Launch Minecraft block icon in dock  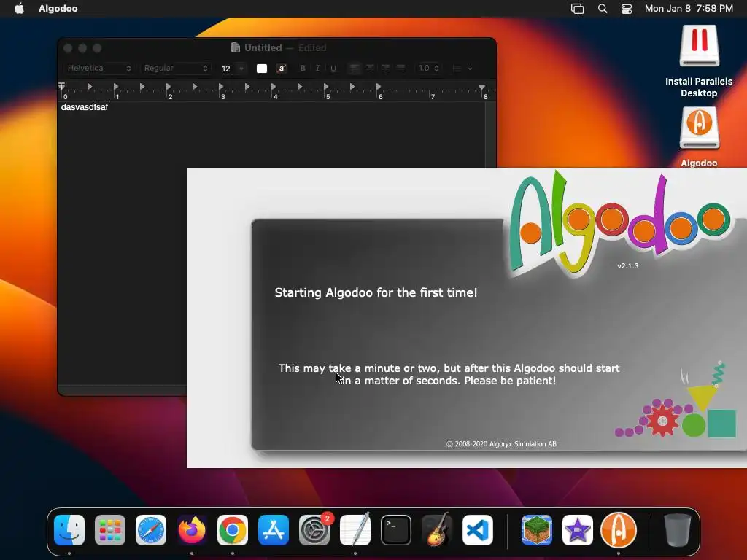537,530
